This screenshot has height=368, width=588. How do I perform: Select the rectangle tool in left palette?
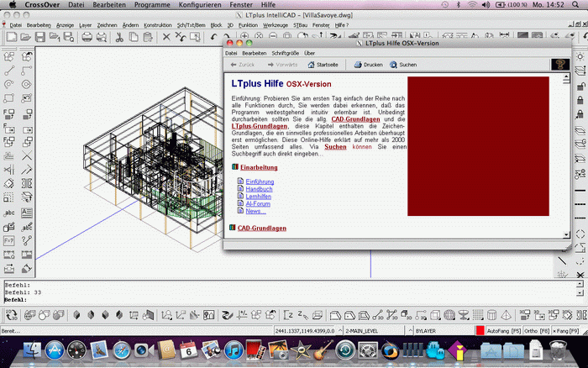(9, 98)
